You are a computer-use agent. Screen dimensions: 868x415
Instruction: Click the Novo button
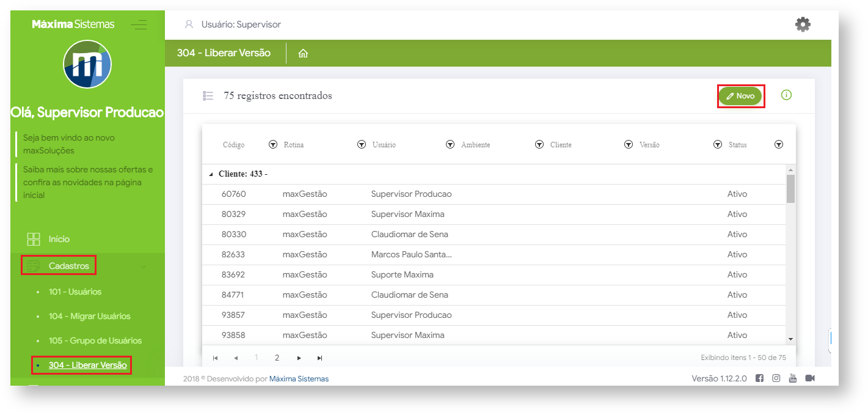(740, 96)
